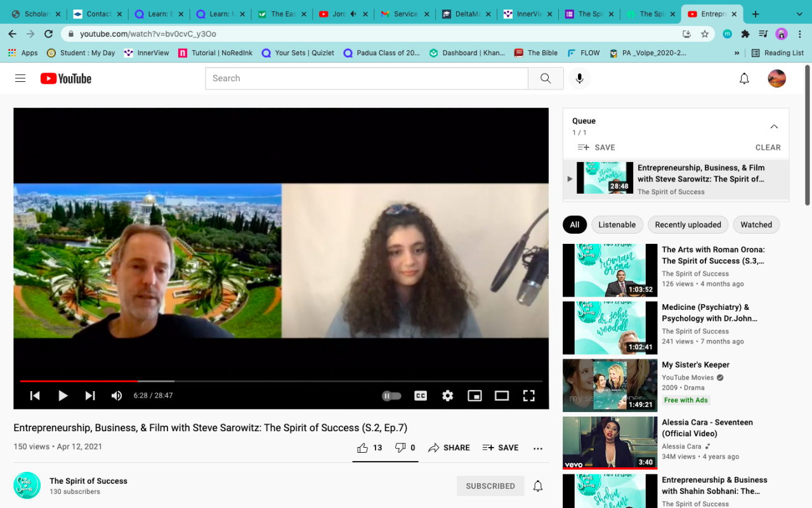Skip to next video in player
This screenshot has height=508, width=812.
click(90, 396)
